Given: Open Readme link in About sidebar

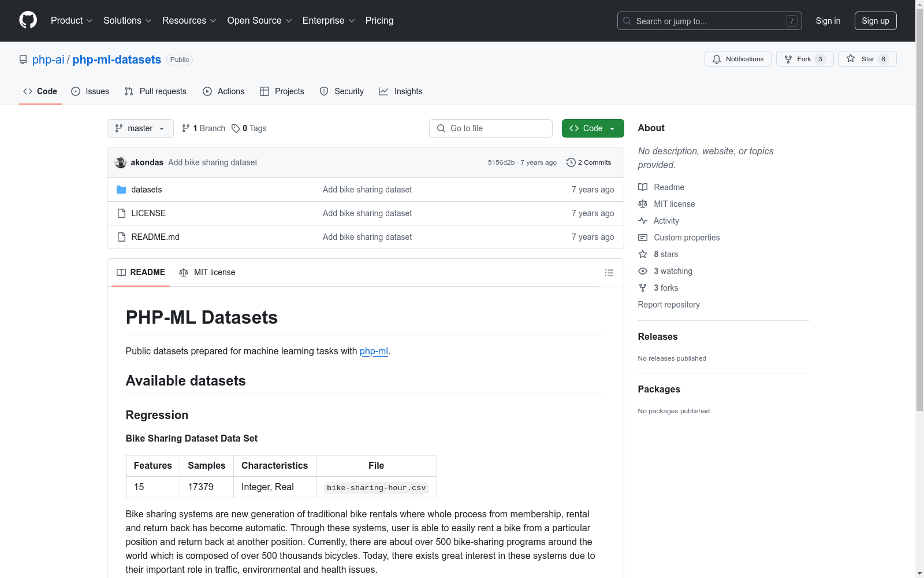Looking at the screenshot, I should pos(661,187).
